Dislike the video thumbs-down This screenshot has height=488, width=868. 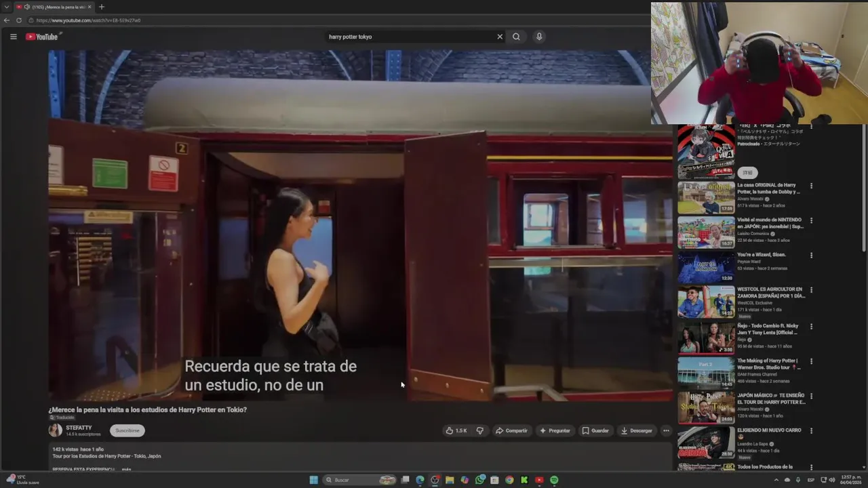coord(479,430)
